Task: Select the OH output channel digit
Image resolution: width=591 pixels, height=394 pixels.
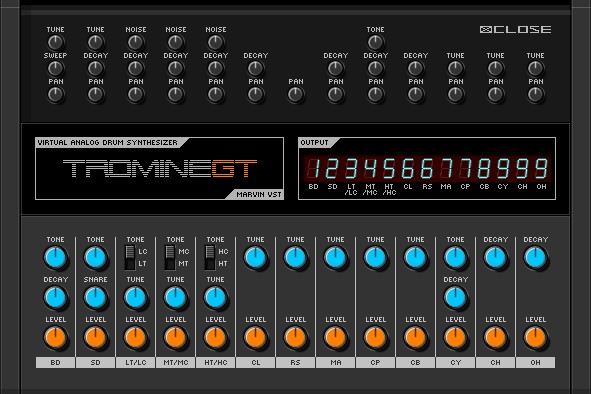Action: (x=541, y=168)
